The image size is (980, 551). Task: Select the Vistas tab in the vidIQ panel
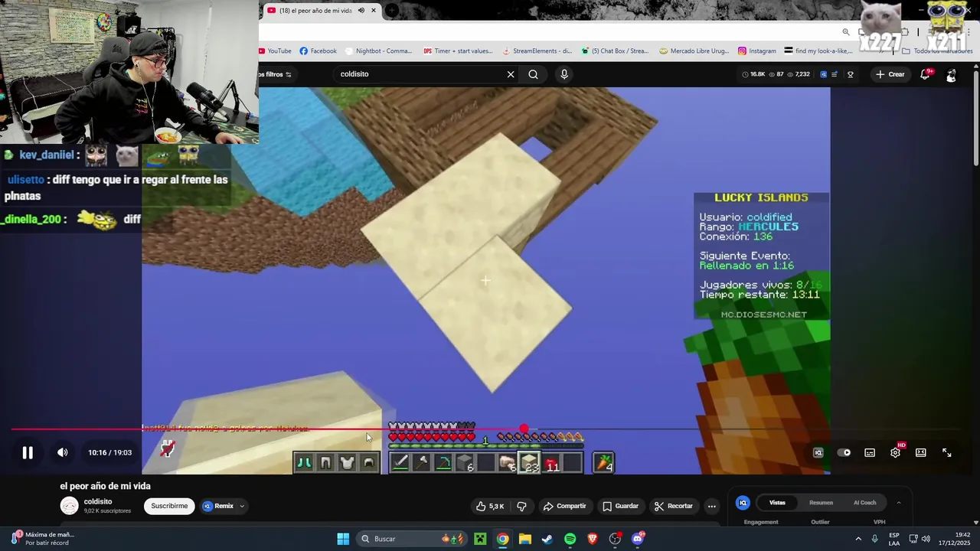[777, 503]
